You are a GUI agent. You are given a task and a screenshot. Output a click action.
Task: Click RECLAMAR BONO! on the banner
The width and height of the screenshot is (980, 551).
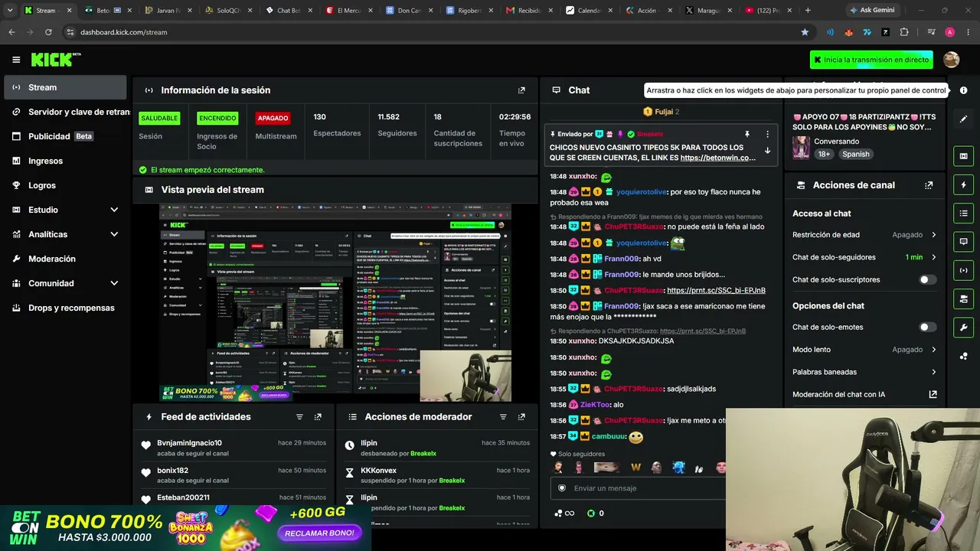[319, 533]
